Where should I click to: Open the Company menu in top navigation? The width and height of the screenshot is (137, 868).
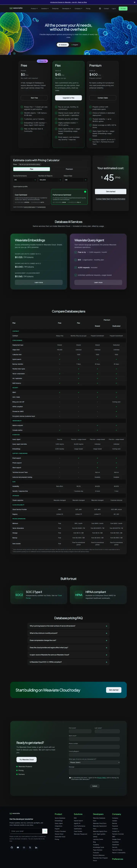coord(78,8)
